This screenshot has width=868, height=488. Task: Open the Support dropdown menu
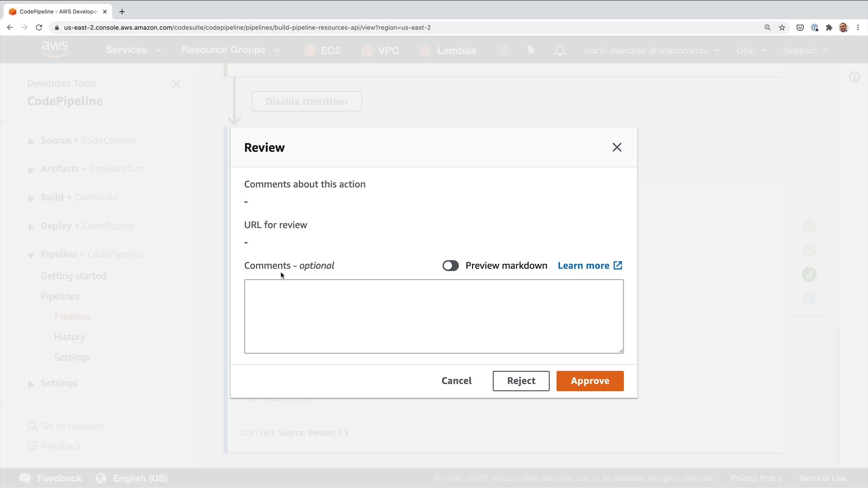click(x=805, y=51)
